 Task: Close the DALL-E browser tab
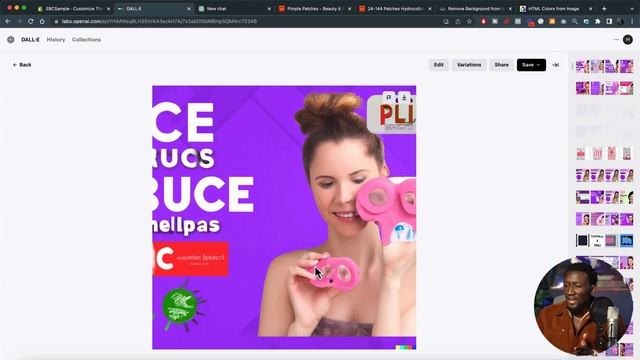click(189, 9)
